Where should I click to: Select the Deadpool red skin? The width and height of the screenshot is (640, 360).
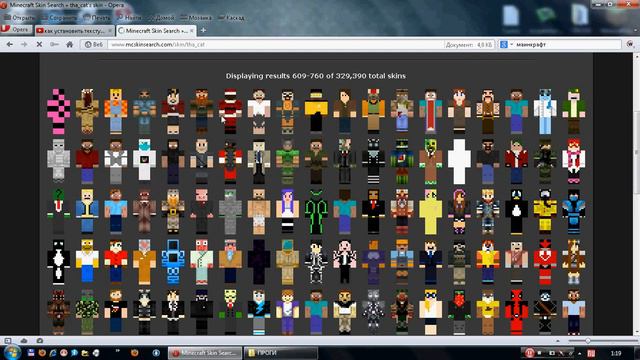(516, 312)
